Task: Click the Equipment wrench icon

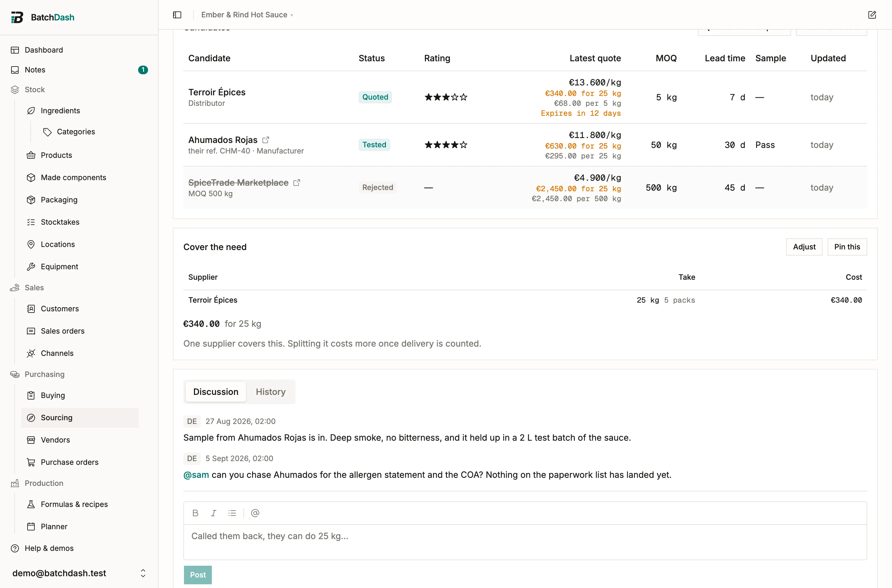Action: coord(31,267)
